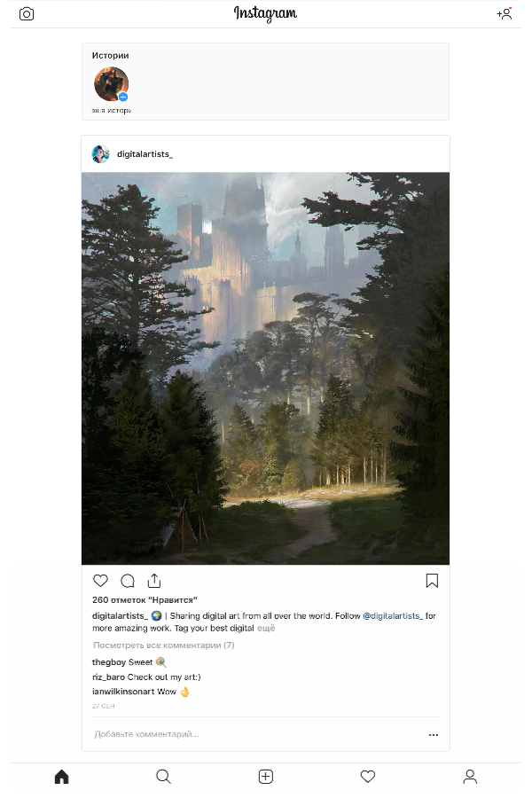Open the camera icon in top bar

(x=27, y=13)
